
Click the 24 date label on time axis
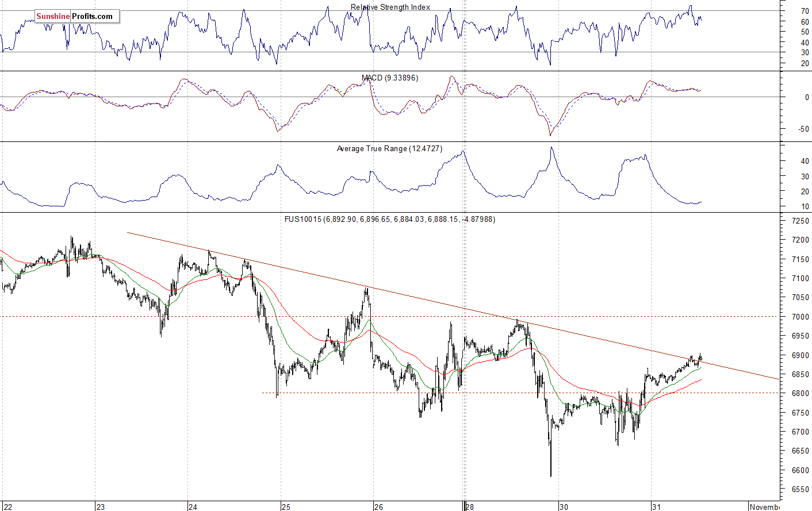click(x=193, y=506)
